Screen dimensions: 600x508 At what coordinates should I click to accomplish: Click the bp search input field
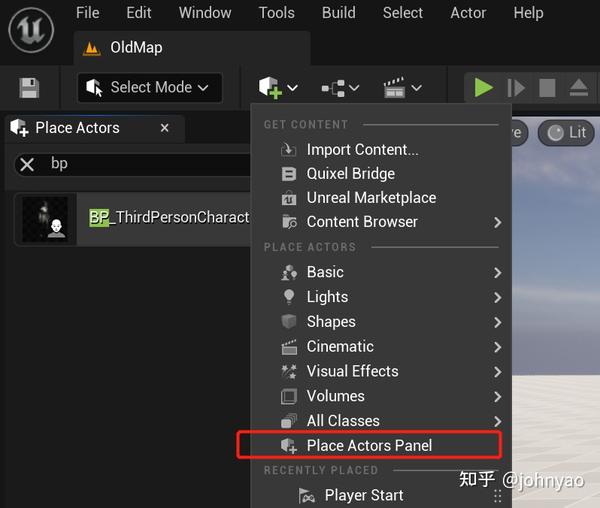pyautogui.click(x=150, y=164)
